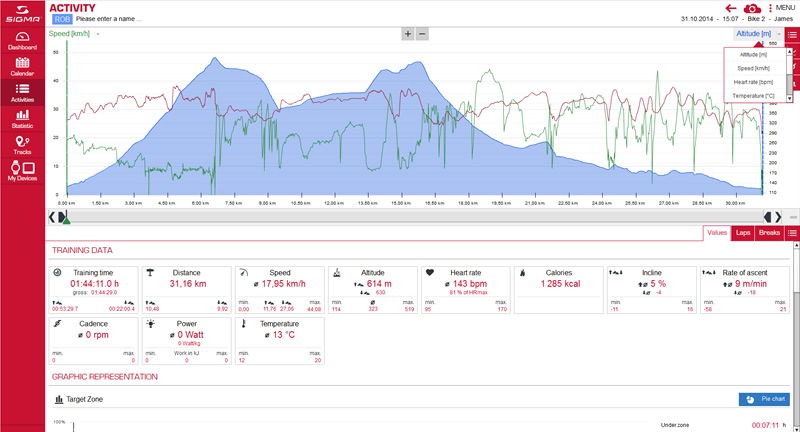This screenshot has height=432, width=800.
Task: Click the average speed 17,95 km/h
Action: tap(284, 284)
